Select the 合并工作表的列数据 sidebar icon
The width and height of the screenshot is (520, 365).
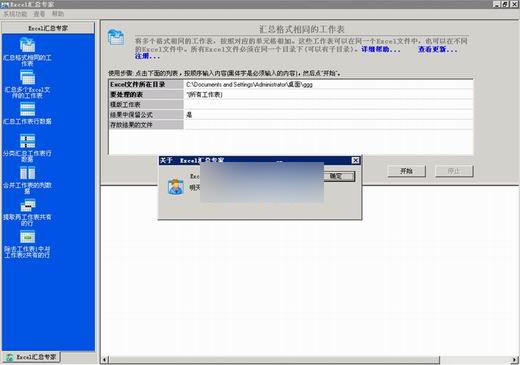point(27,173)
